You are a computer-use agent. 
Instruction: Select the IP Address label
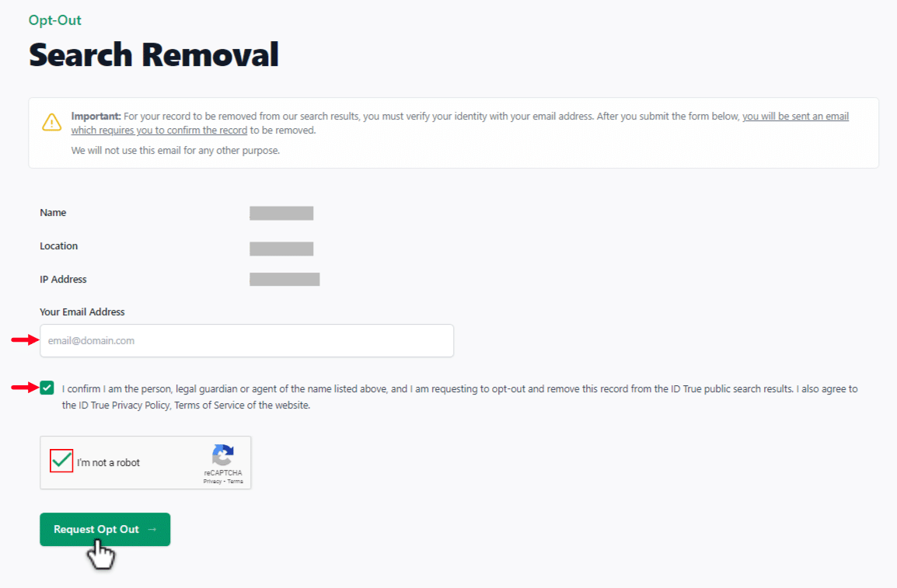pyautogui.click(x=64, y=280)
